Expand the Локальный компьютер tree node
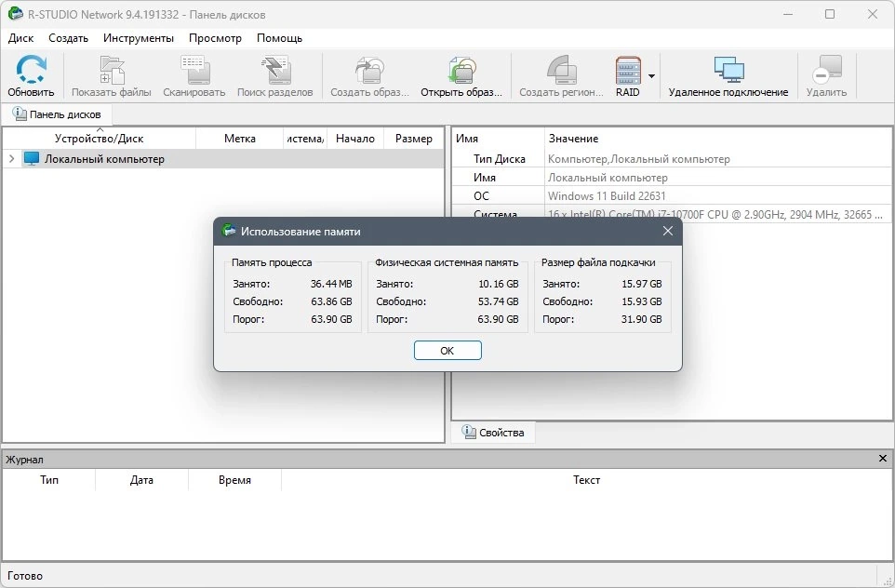 [x=11, y=159]
